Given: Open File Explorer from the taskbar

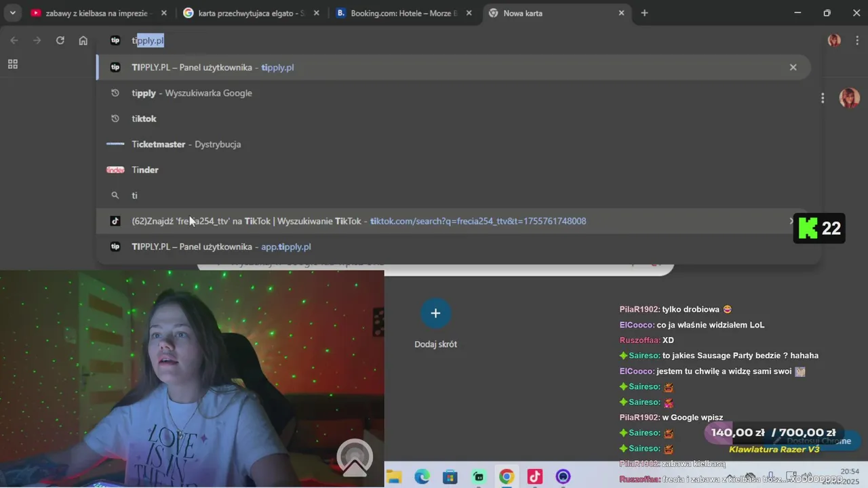Looking at the screenshot, I should 394,477.
